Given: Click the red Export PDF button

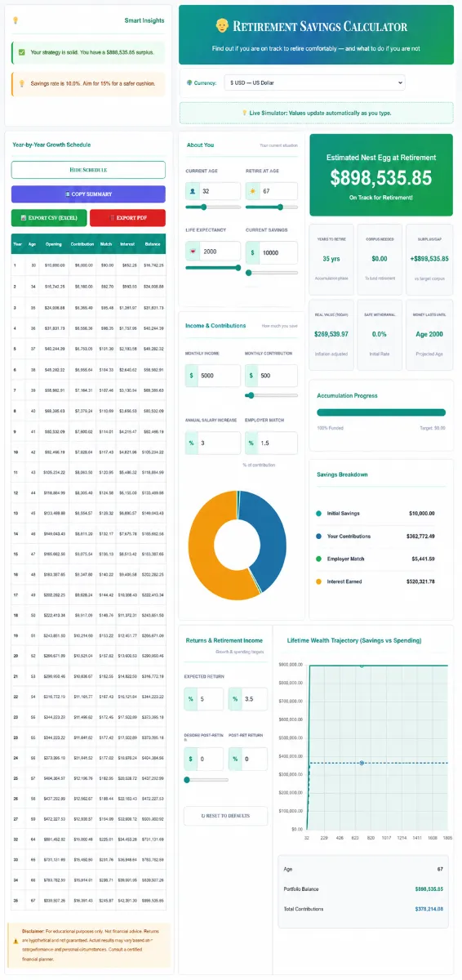Looking at the screenshot, I should 127,218.
